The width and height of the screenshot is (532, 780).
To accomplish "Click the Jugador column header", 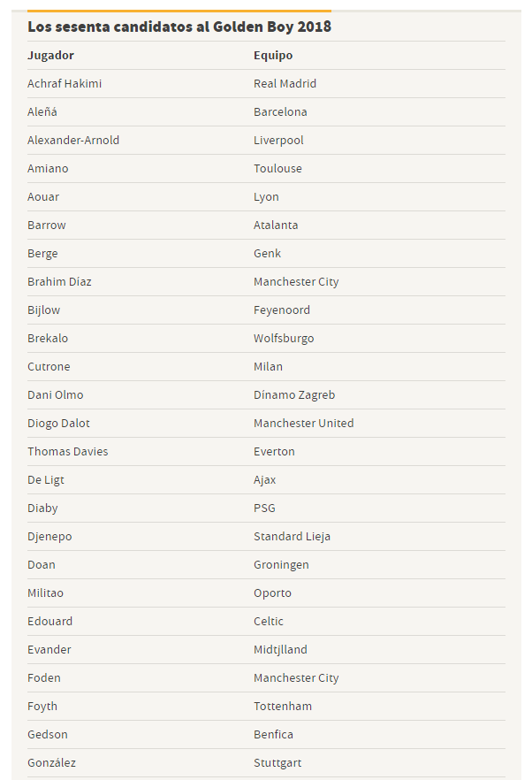I will pos(50,56).
